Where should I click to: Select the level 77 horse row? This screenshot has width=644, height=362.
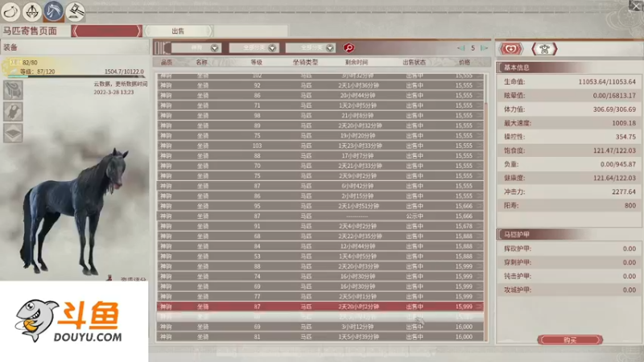[320, 296]
